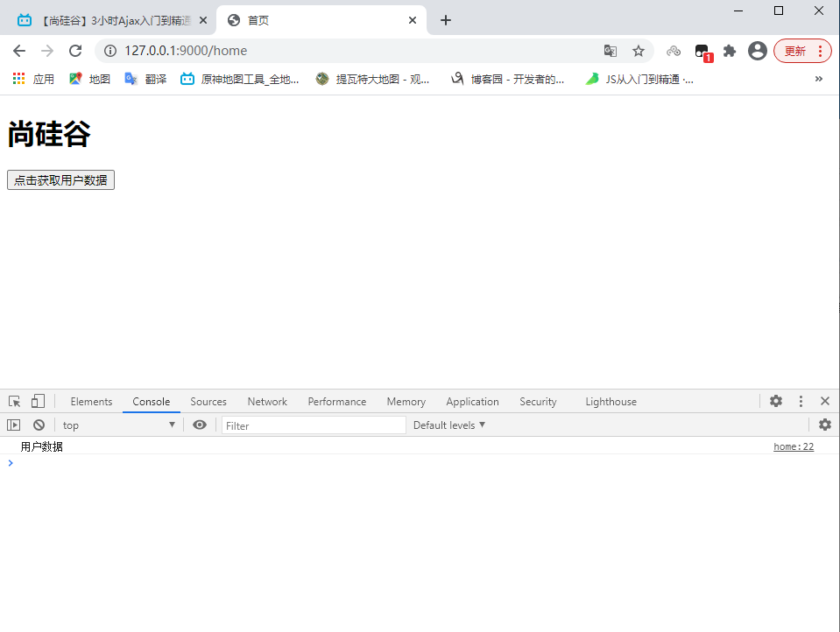The image size is (840, 632).
Task: Open the Lighthouse panel
Action: 611,402
